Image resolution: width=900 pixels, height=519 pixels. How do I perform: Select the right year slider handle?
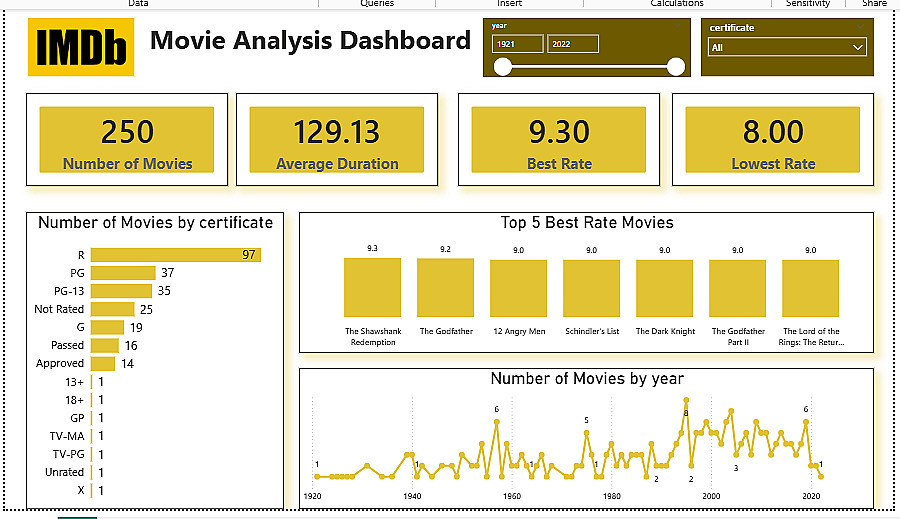(x=676, y=67)
